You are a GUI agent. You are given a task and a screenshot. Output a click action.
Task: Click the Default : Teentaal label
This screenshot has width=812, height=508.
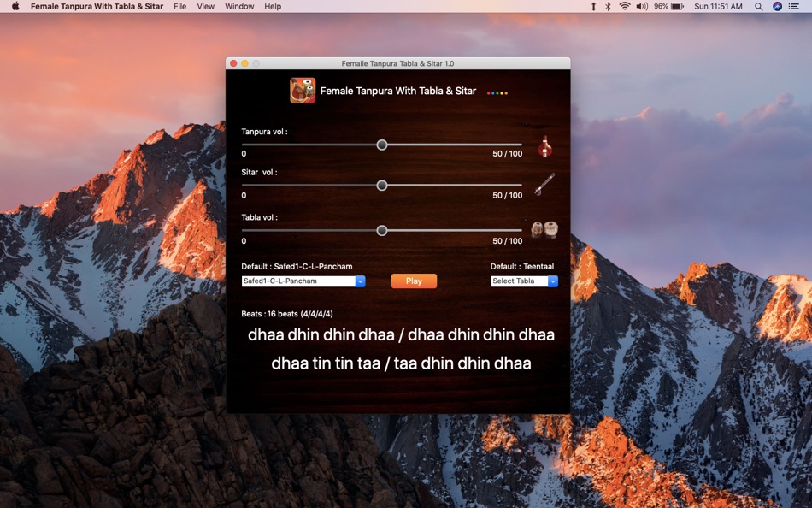click(x=522, y=267)
